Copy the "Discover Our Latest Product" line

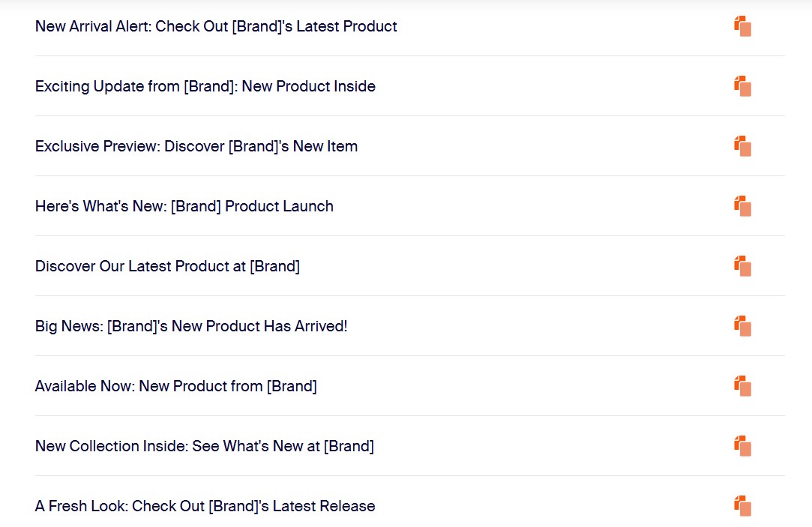742,266
